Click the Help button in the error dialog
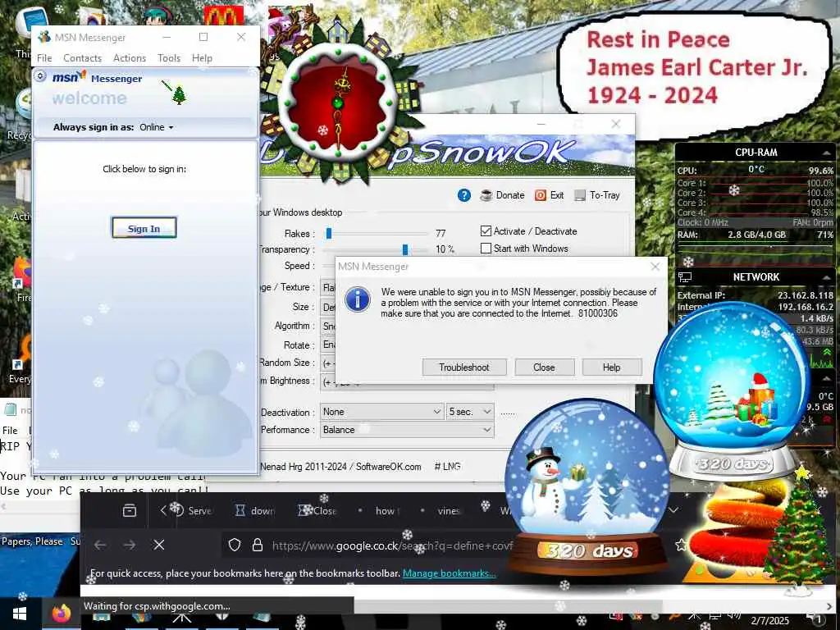 tap(611, 367)
